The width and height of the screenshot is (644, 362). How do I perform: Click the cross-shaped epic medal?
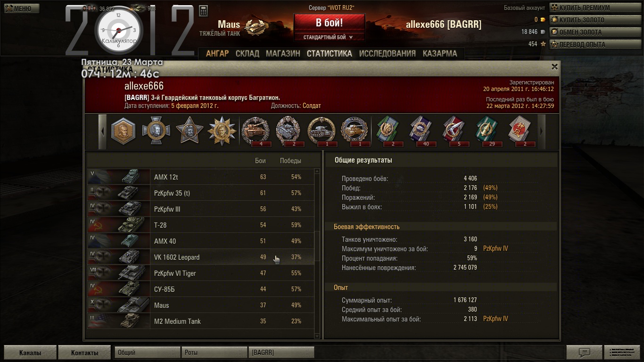tap(156, 131)
